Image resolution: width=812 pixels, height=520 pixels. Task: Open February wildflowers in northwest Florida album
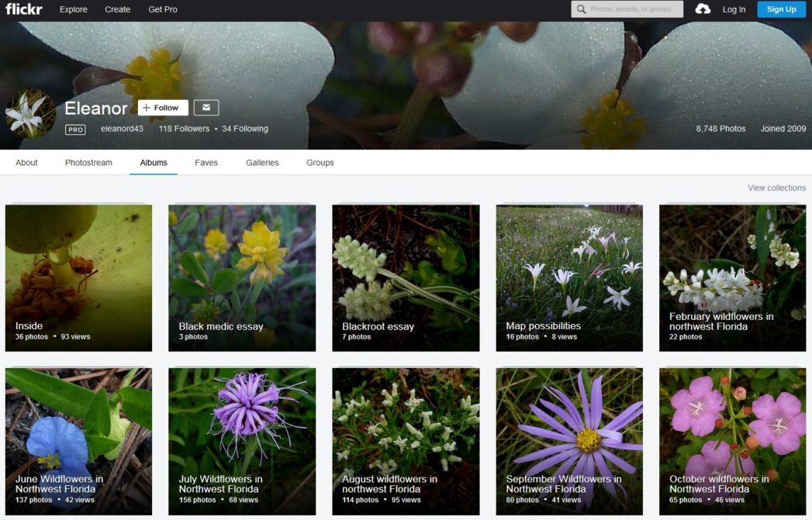(732, 278)
